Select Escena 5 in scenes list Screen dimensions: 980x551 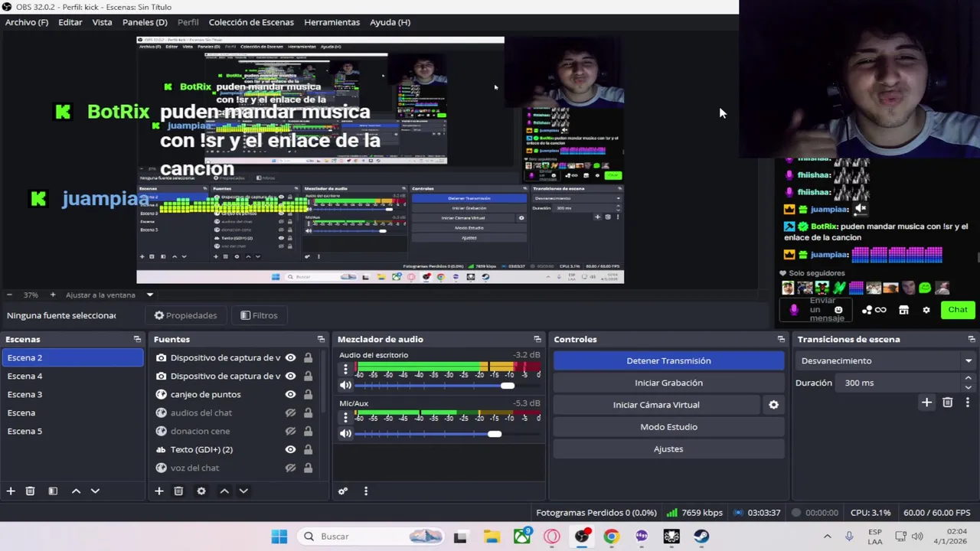click(x=72, y=431)
